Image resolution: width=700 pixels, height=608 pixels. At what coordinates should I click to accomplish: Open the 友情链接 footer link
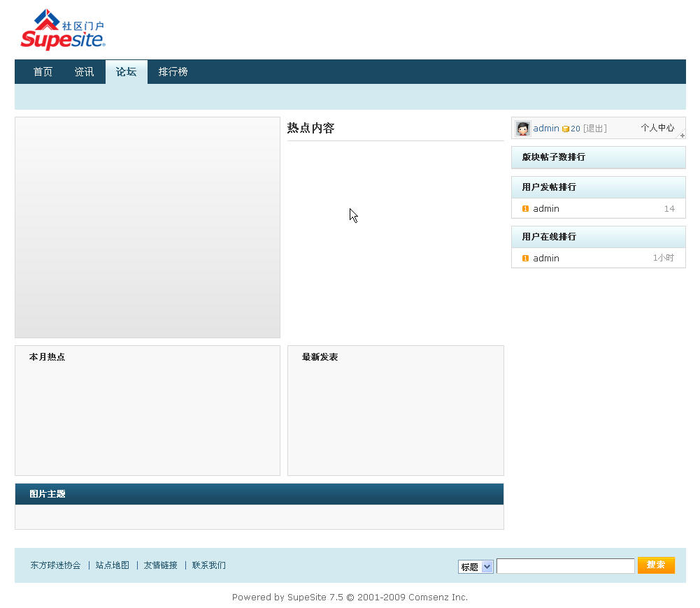pos(160,565)
